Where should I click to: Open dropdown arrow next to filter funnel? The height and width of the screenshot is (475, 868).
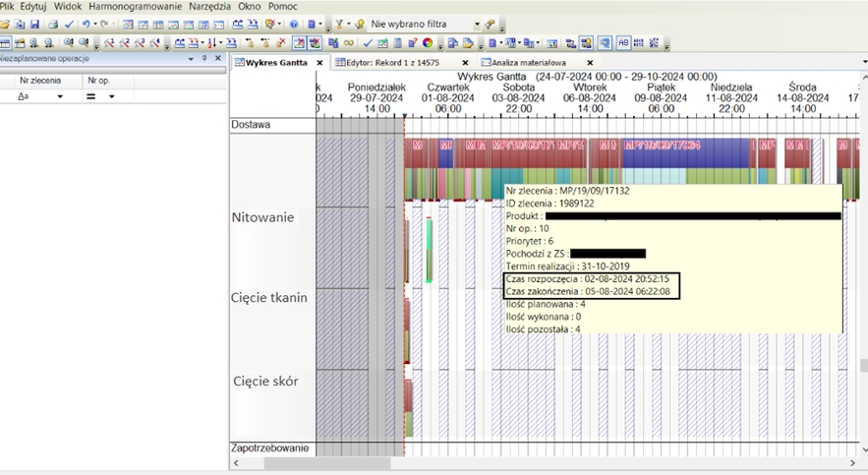[x=348, y=24]
